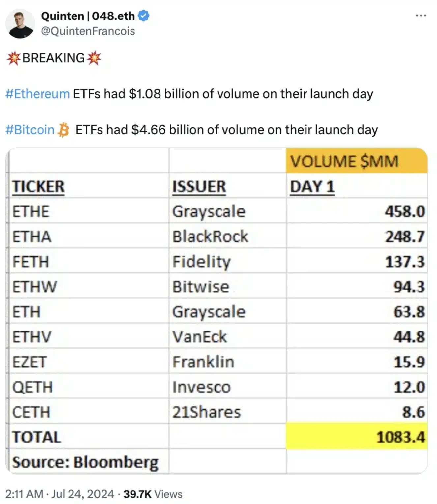The image size is (437, 504).
Task: Click the first explosion emoji before BREAKING
Action: [x=14, y=58]
